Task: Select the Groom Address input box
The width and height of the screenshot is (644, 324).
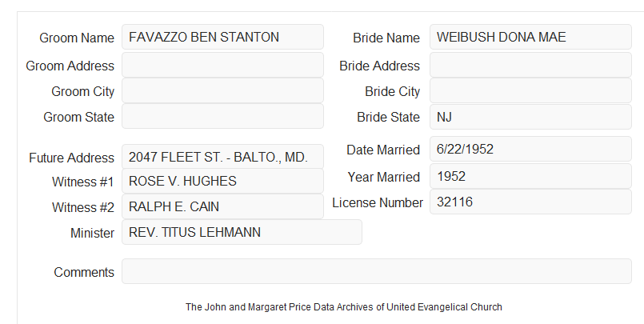Action: (x=222, y=65)
